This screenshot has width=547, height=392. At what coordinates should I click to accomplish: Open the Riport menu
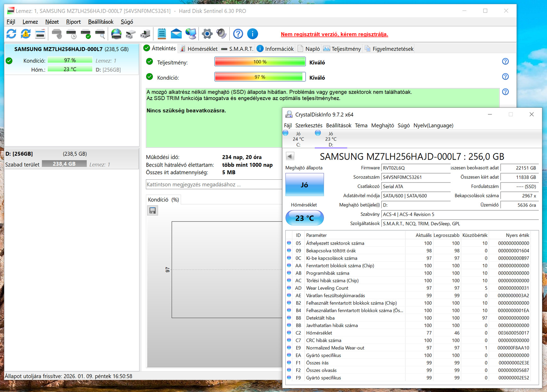coord(73,22)
